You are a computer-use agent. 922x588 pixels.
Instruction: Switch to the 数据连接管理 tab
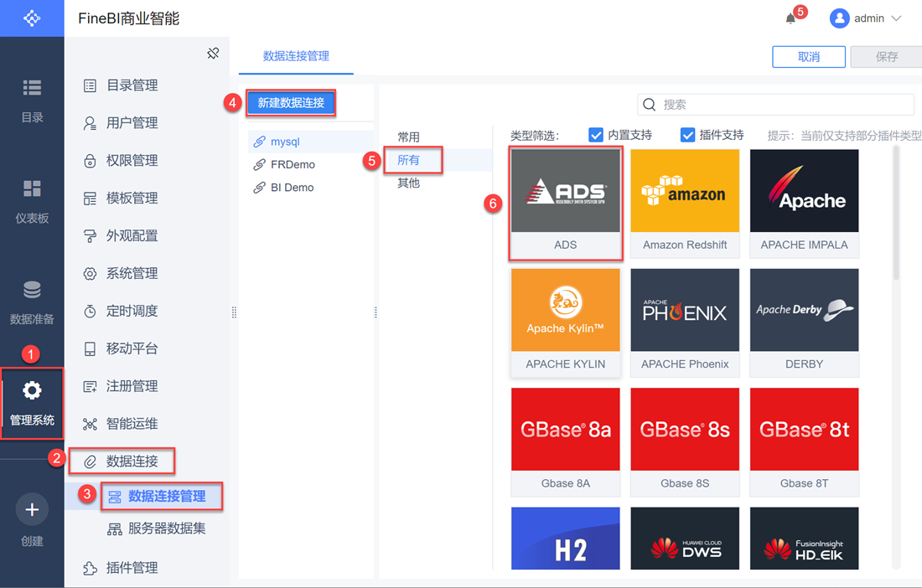pyautogui.click(x=296, y=56)
